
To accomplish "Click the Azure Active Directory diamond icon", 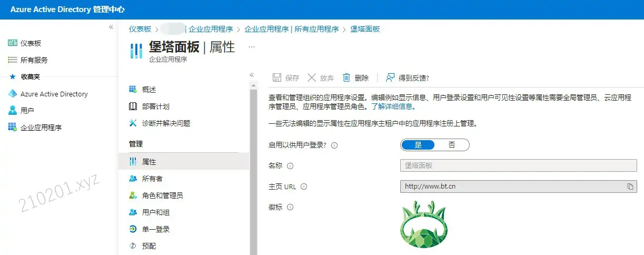I will (13, 94).
